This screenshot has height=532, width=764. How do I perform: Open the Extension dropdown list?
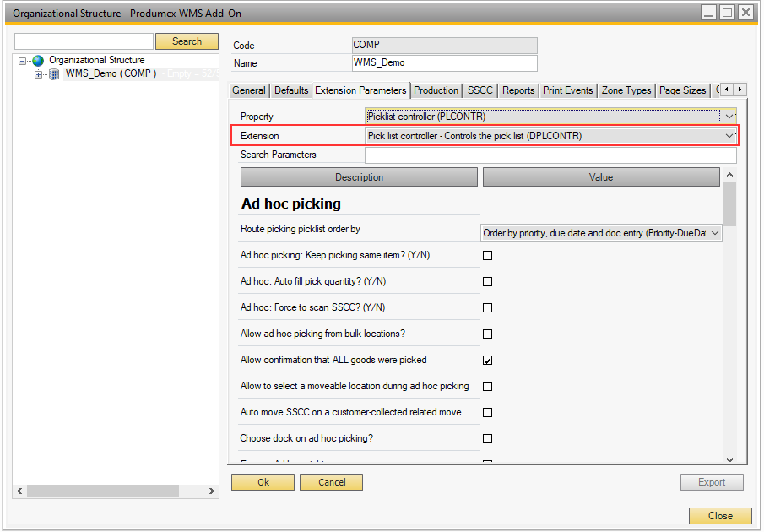pyautogui.click(x=729, y=136)
